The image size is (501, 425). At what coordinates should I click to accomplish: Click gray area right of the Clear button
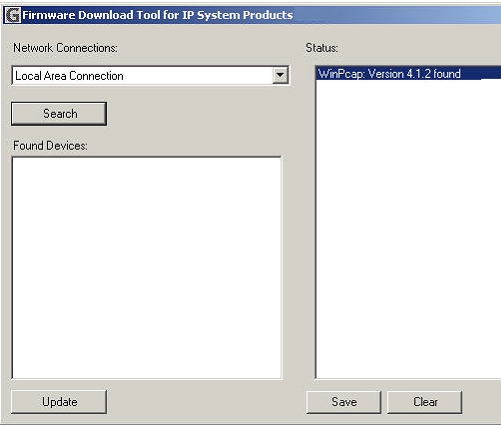[x=482, y=402]
